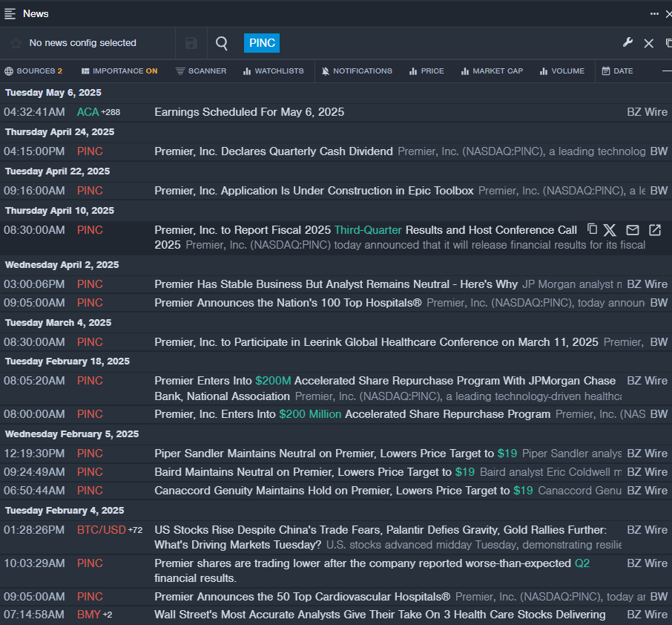
Task: Open Premier shares trading lower Q2 story
Action: 372,571
